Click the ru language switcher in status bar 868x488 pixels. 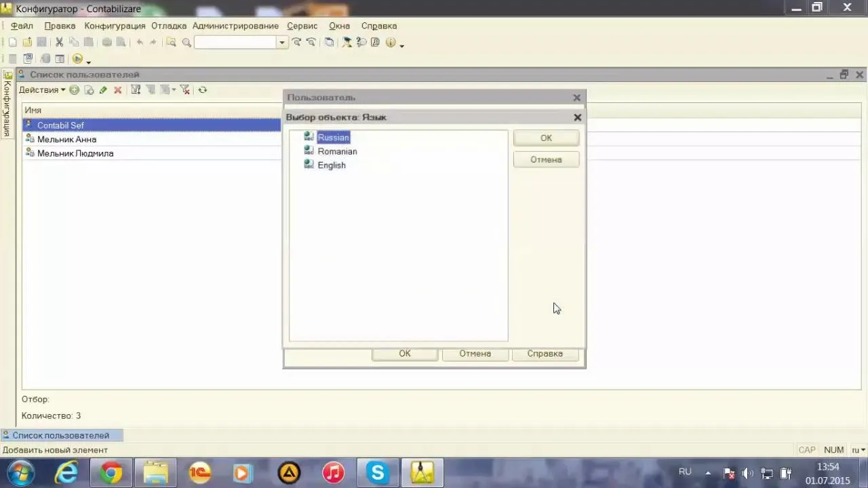tap(859, 450)
